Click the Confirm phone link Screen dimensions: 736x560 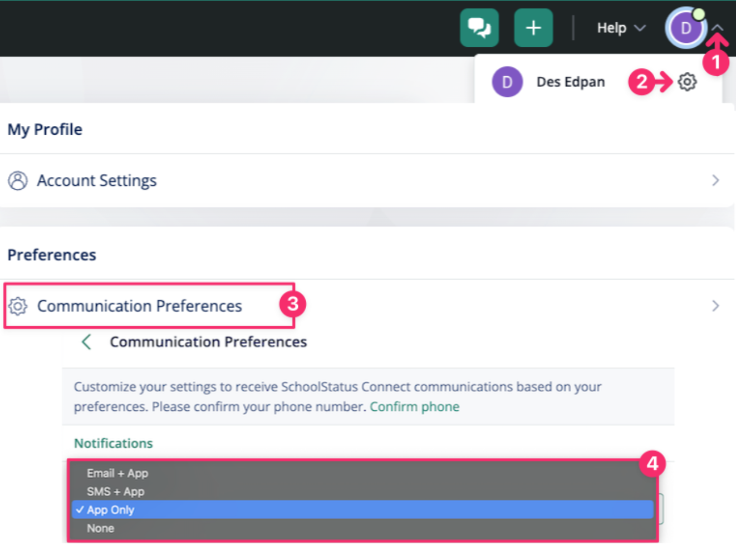(x=414, y=407)
